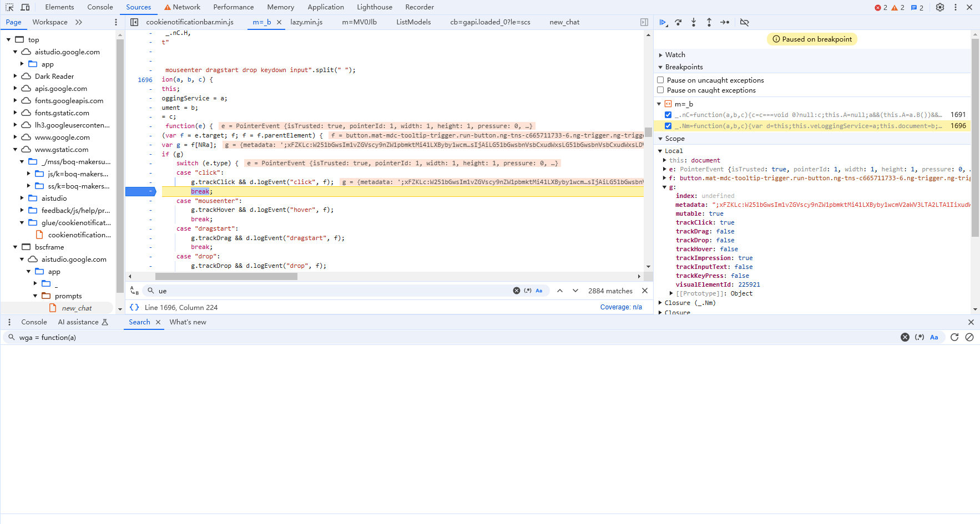980x524 pixels.
Task: Uncheck the line 1691 breakpoint
Action: (668, 115)
